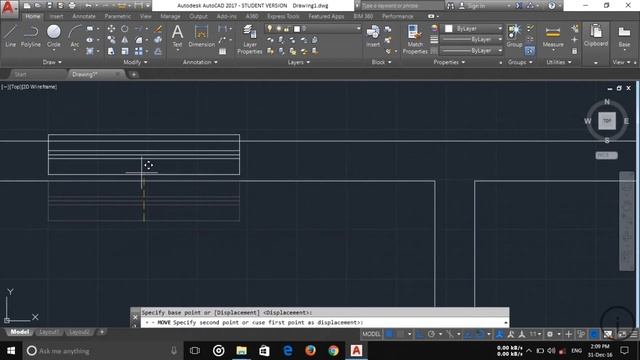Click the Mirror tool icon
The width and height of the screenshot is (640, 360).
pyautogui.click(x=124, y=40)
